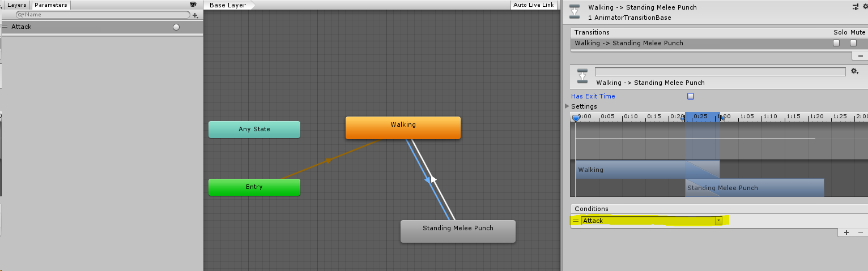The width and height of the screenshot is (868, 271).
Task: Select the Attack parameter row
Action: [x=102, y=27]
